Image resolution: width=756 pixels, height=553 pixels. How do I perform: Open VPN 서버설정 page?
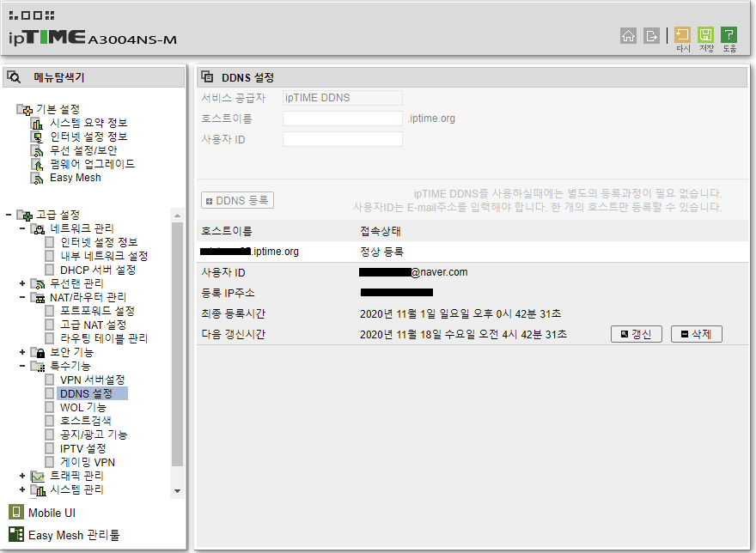coord(93,380)
